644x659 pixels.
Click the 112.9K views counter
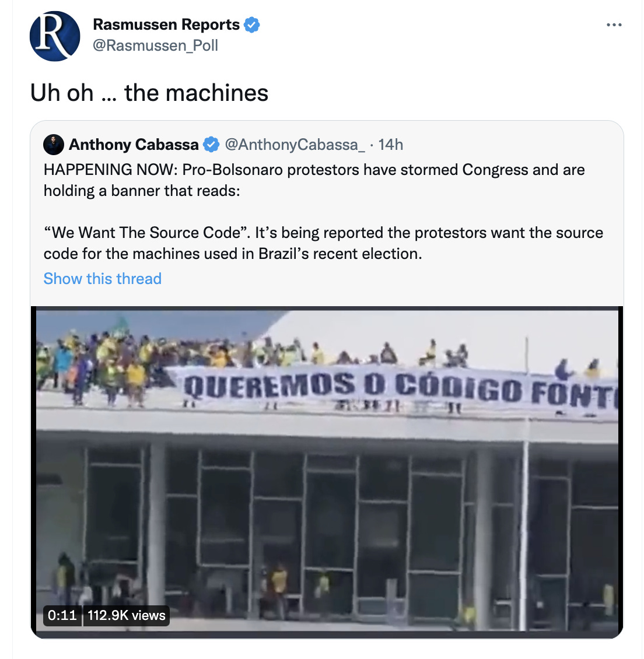point(126,616)
